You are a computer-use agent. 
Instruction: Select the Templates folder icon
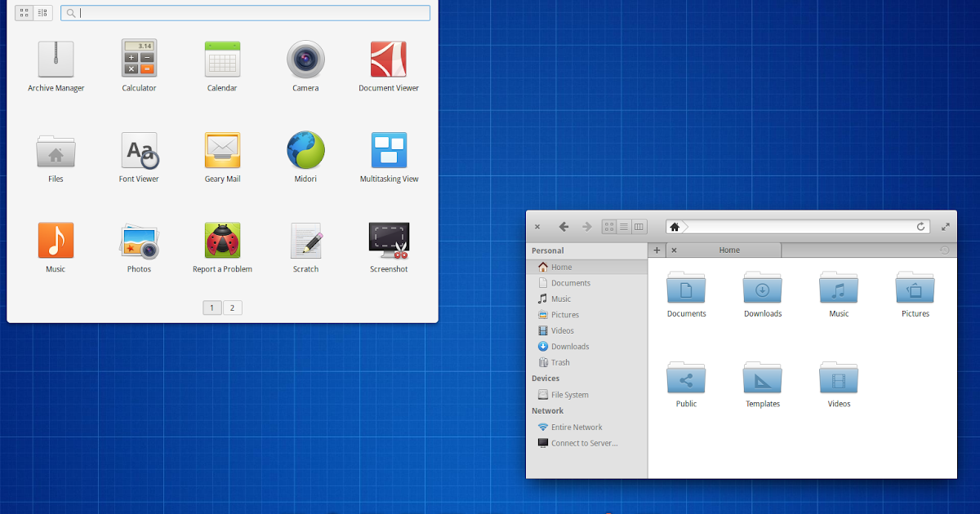tap(763, 378)
